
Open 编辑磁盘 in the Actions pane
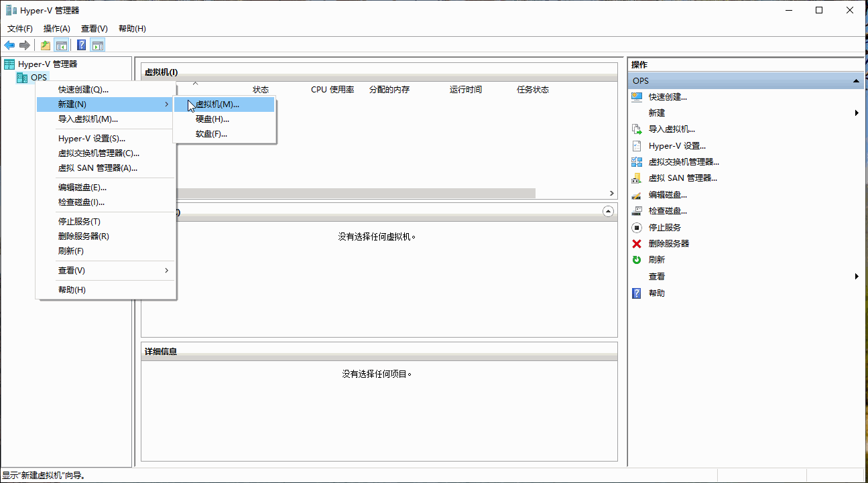pyautogui.click(x=668, y=195)
